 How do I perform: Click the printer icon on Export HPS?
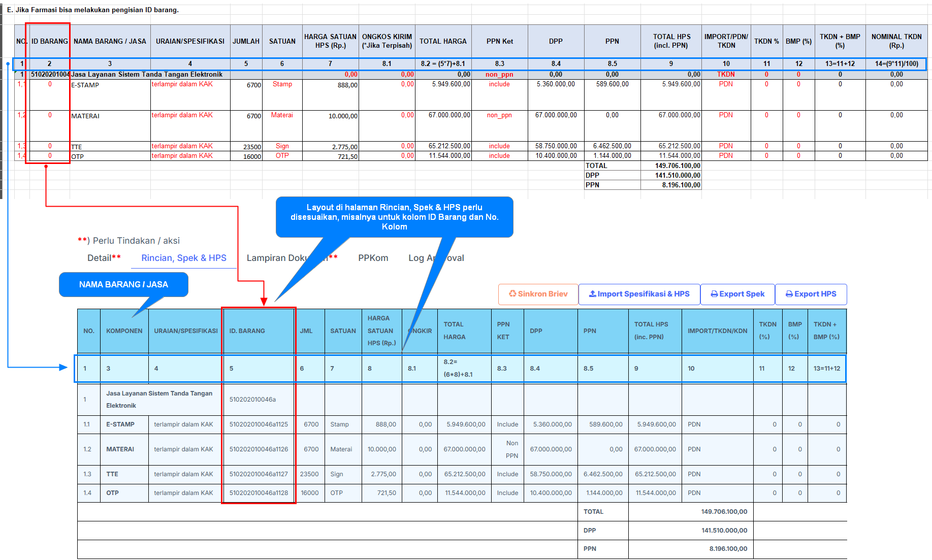click(789, 294)
